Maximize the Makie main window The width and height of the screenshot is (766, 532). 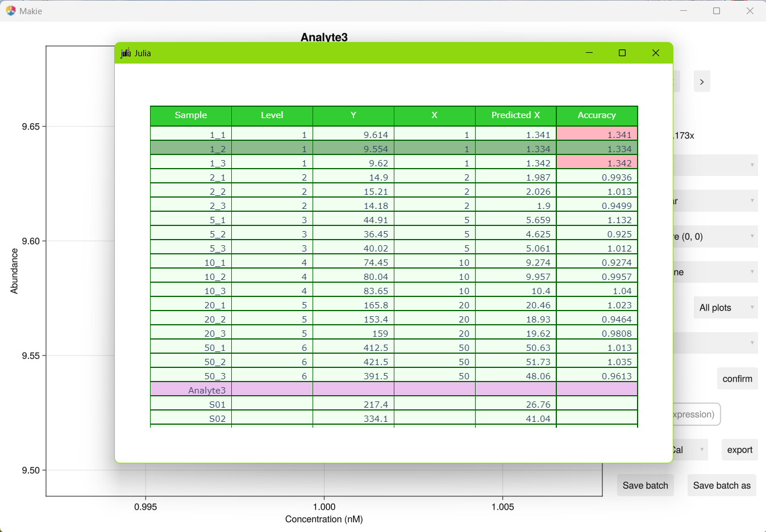tap(717, 11)
